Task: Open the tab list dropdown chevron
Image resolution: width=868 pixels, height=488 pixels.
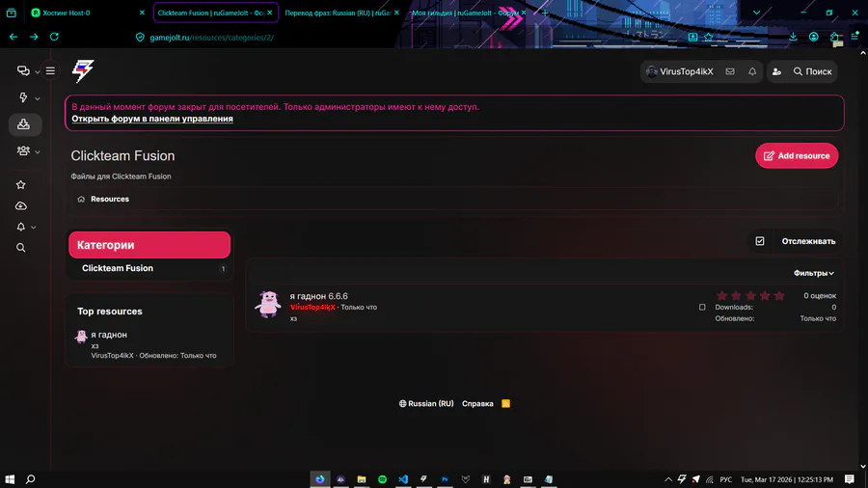Action: (x=756, y=13)
